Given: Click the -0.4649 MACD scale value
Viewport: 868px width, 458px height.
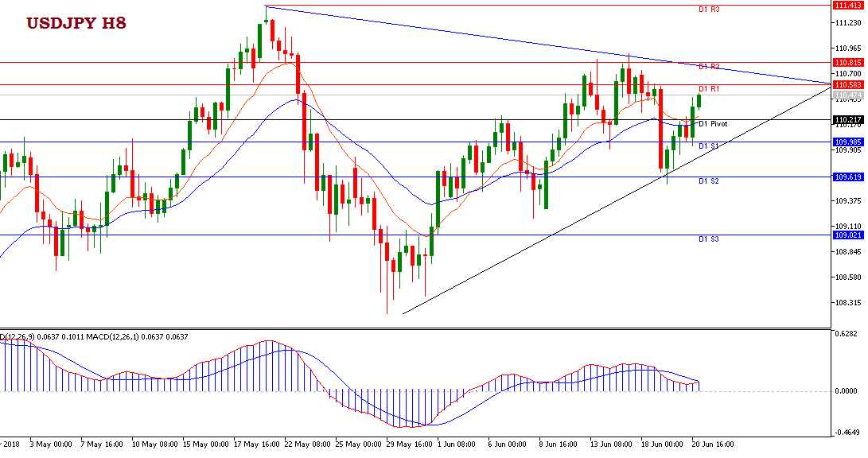Looking at the screenshot, I should (x=847, y=432).
